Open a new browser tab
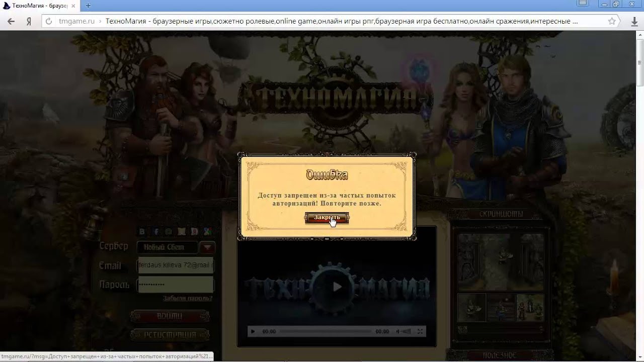The image size is (644, 362). [x=88, y=6]
